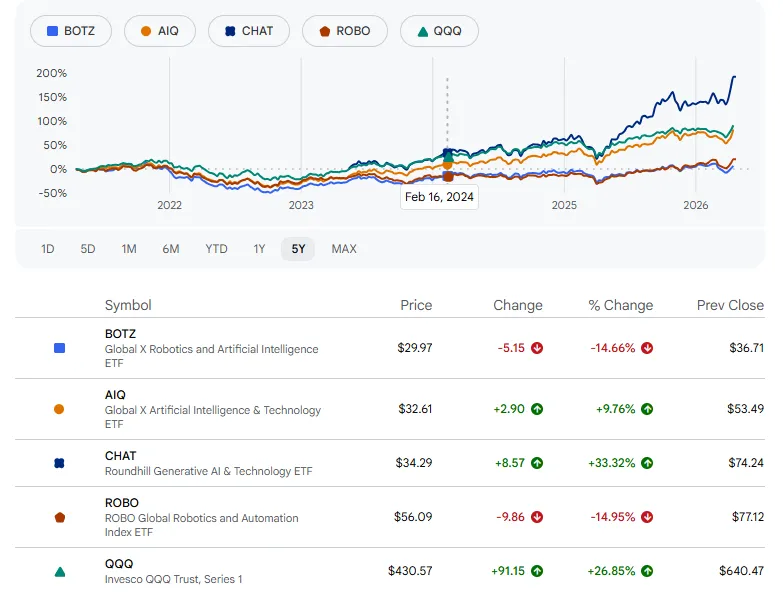The width and height of the screenshot is (783, 599).
Task: Click the green up arrow beside QQQ +26.85%
Action: (x=647, y=571)
